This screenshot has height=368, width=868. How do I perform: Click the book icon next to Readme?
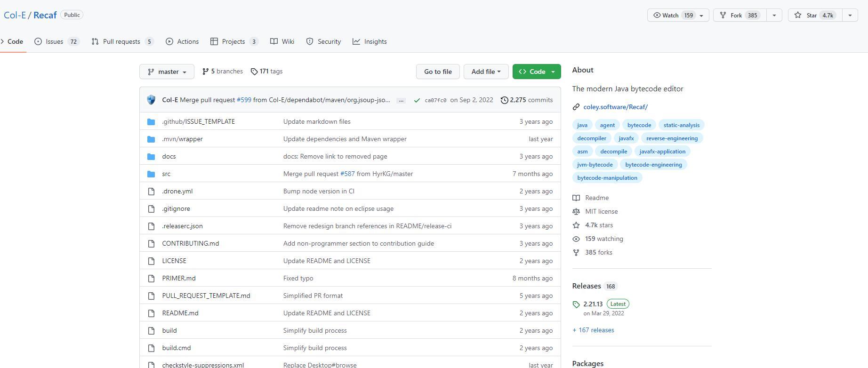(576, 198)
